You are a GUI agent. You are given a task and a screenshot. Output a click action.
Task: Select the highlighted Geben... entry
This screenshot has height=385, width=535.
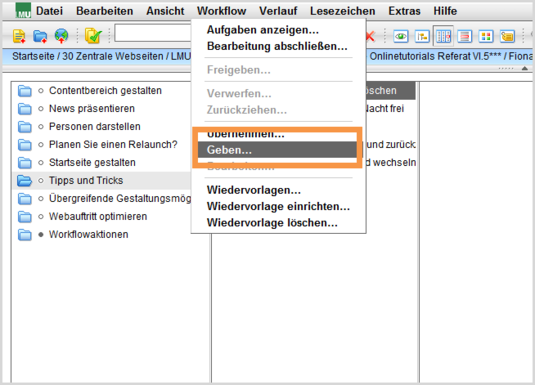[277, 150]
